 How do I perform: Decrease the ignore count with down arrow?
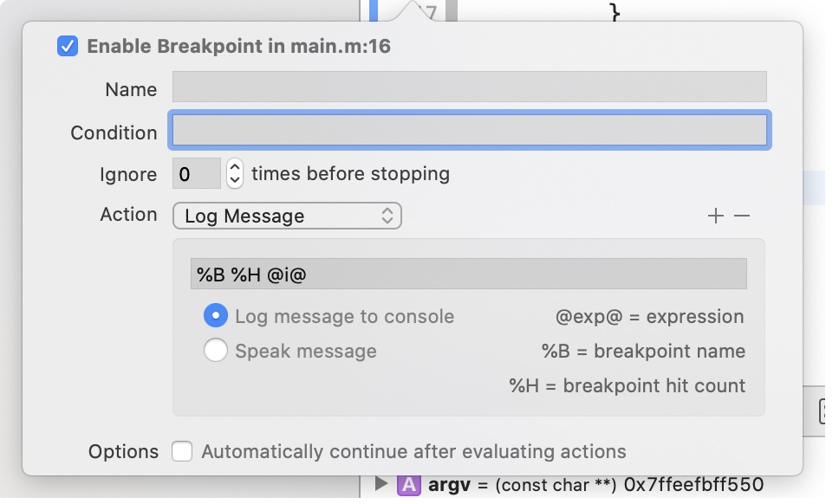click(x=235, y=181)
